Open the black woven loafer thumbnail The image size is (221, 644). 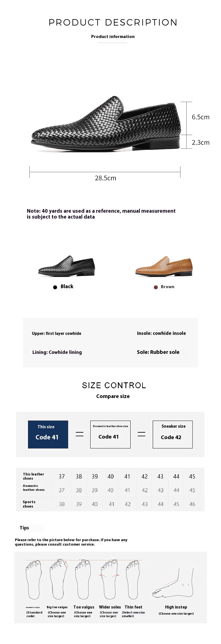(x=67, y=266)
